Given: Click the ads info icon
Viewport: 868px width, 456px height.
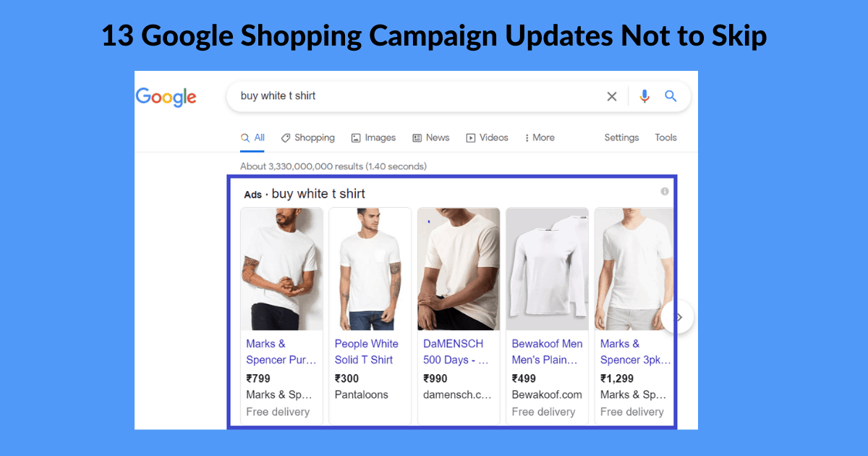Looking at the screenshot, I should pos(665,192).
